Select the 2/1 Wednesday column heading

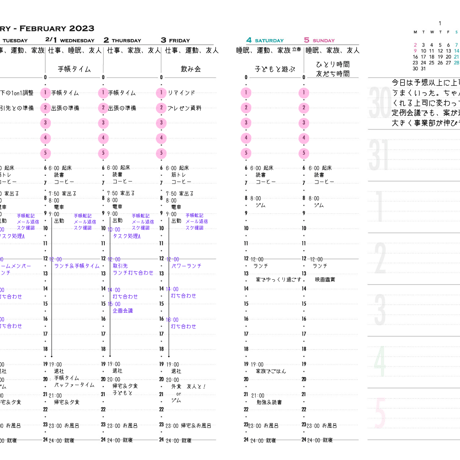click(x=70, y=40)
